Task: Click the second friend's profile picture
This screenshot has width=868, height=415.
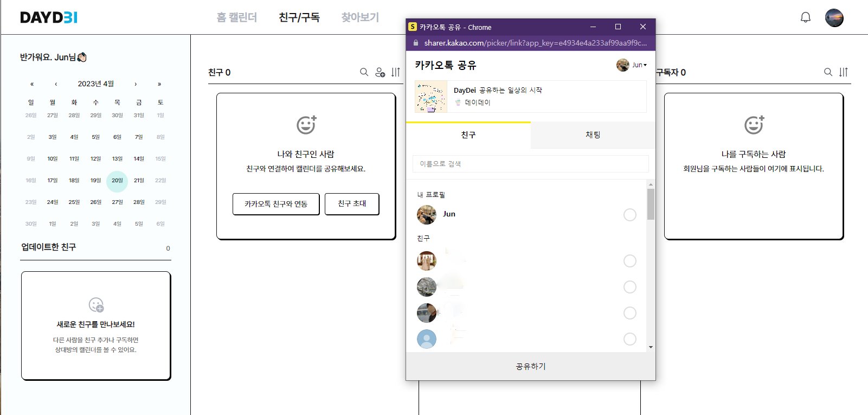Action: (427, 287)
